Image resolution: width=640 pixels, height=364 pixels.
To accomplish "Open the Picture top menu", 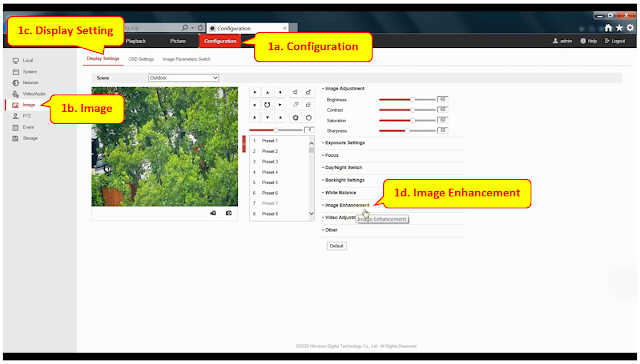I will point(178,41).
